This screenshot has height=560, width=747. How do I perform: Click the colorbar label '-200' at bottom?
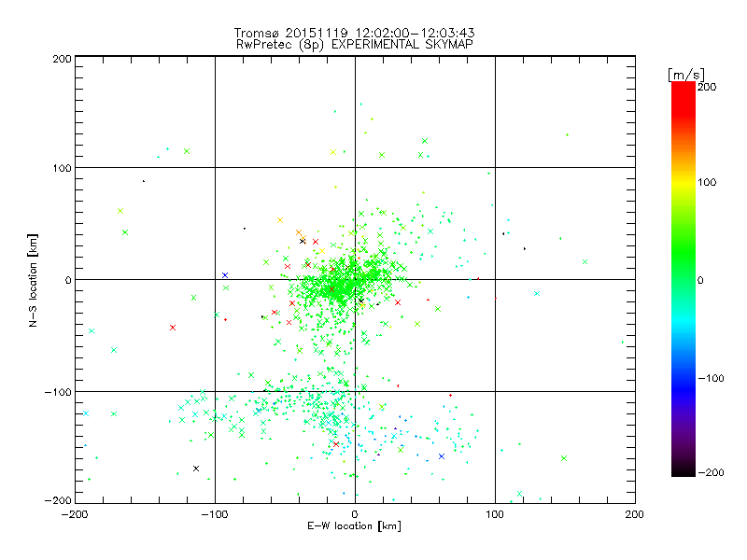[x=711, y=472]
